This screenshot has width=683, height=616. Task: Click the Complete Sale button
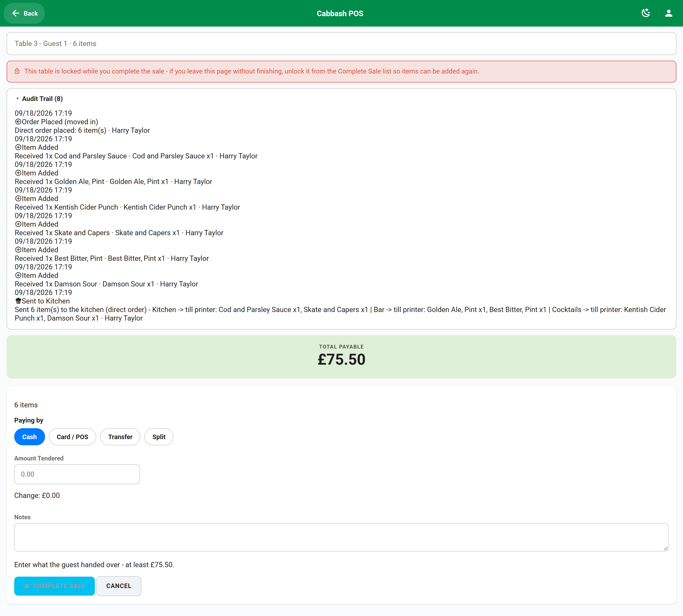pos(55,586)
